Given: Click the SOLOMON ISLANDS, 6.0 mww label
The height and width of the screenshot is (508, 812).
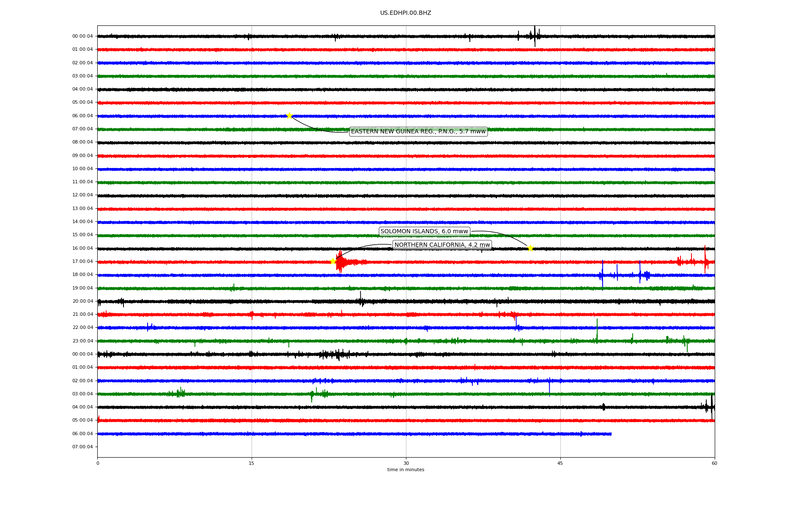Looking at the screenshot, I should (x=424, y=232).
